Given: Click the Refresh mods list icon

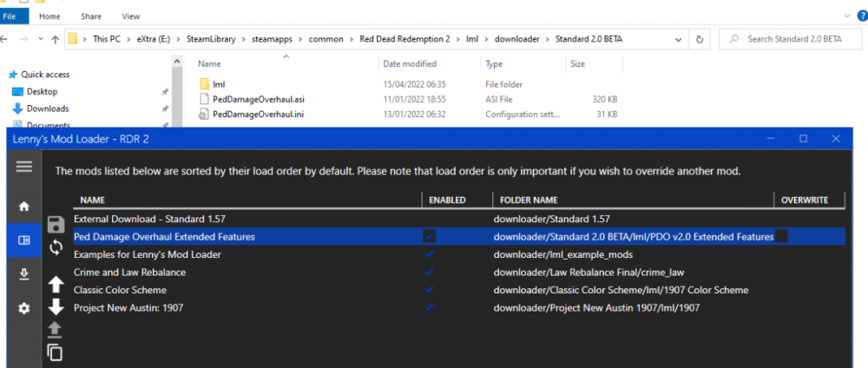Looking at the screenshot, I should (x=56, y=247).
